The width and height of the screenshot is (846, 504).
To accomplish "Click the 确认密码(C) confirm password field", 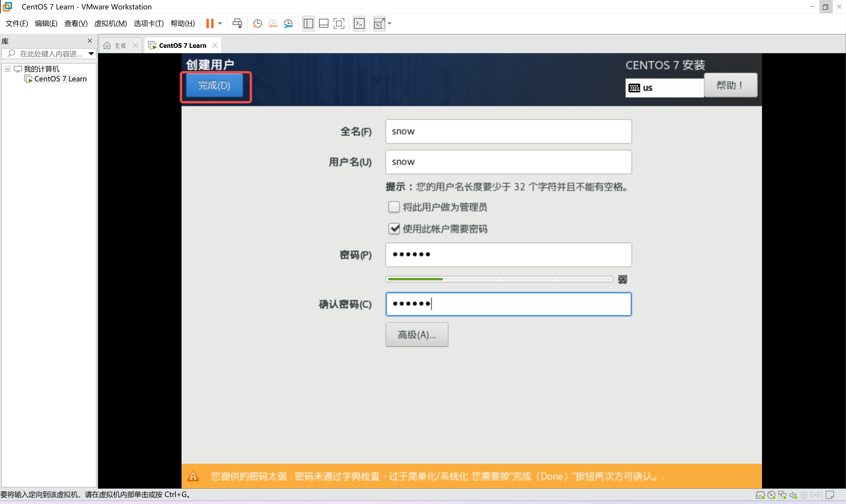I will click(508, 304).
